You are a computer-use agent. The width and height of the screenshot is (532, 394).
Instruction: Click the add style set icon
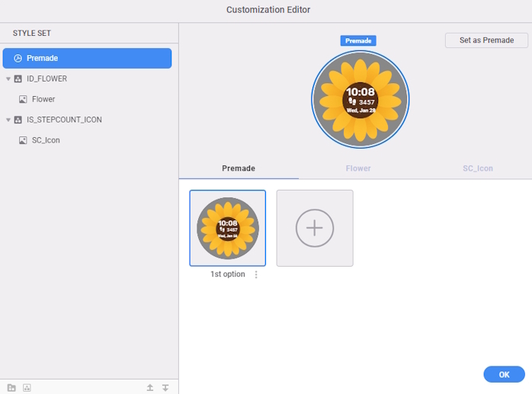(27, 387)
